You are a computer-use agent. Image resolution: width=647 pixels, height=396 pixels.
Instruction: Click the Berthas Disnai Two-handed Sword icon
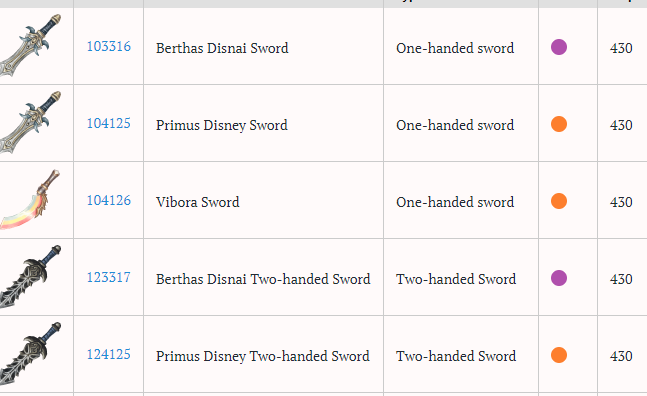coord(31,277)
